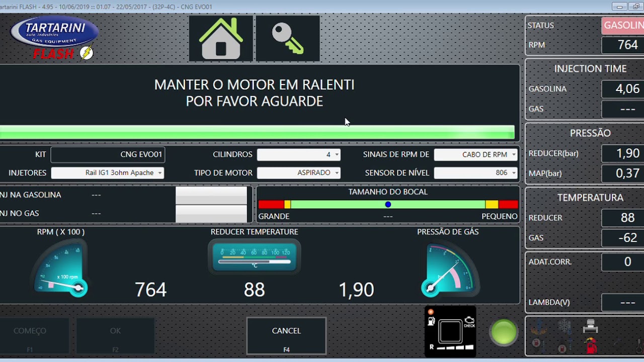The height and width of the screenshot is (362, 644).
Task: Click the dimmed heating flame status icon
Action: pyautogui.click(x=538, y=327)
